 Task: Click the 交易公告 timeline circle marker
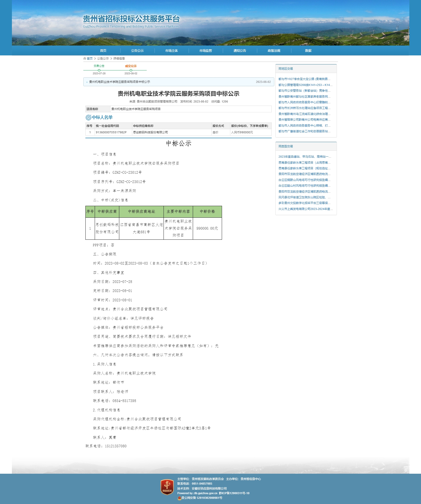(x=99, y=70)
